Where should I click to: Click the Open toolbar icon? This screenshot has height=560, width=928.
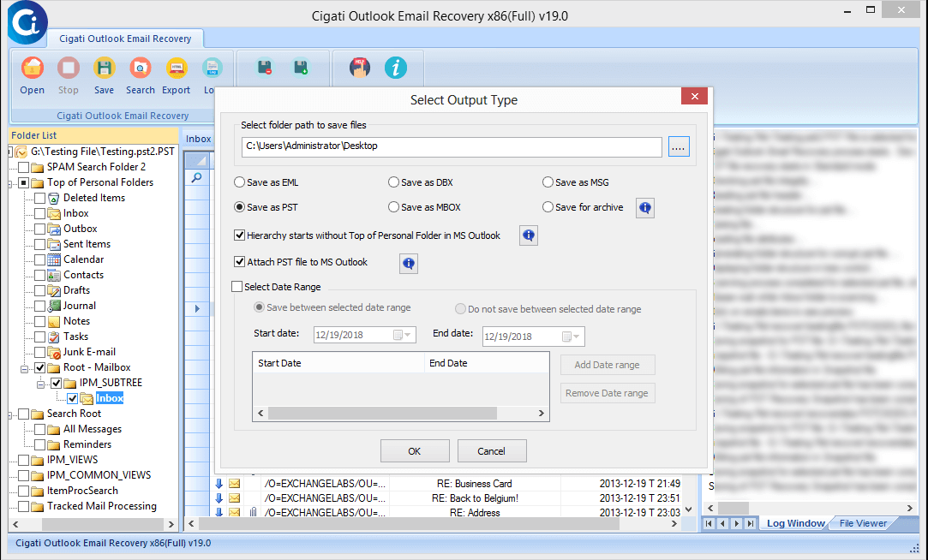tap(32, 69)
